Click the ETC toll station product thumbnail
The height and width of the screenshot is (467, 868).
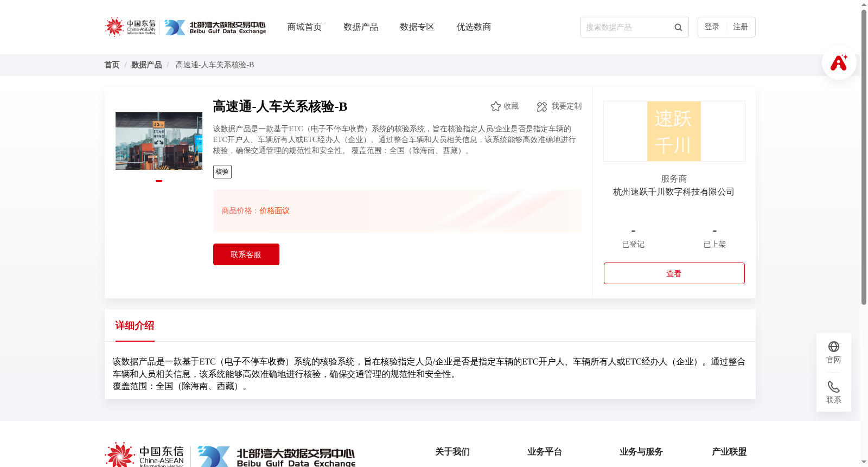(x=159, y=141)
